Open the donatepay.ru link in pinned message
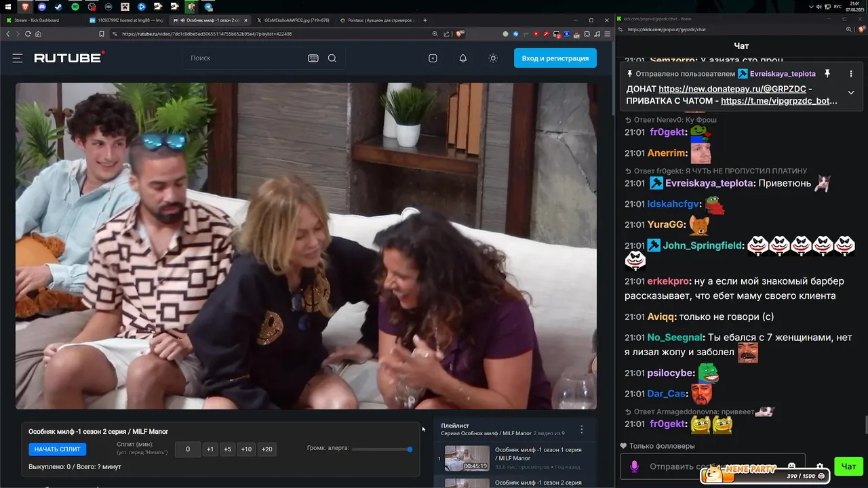The width and height of the screenshot is (868, 488). pos(732,89)
